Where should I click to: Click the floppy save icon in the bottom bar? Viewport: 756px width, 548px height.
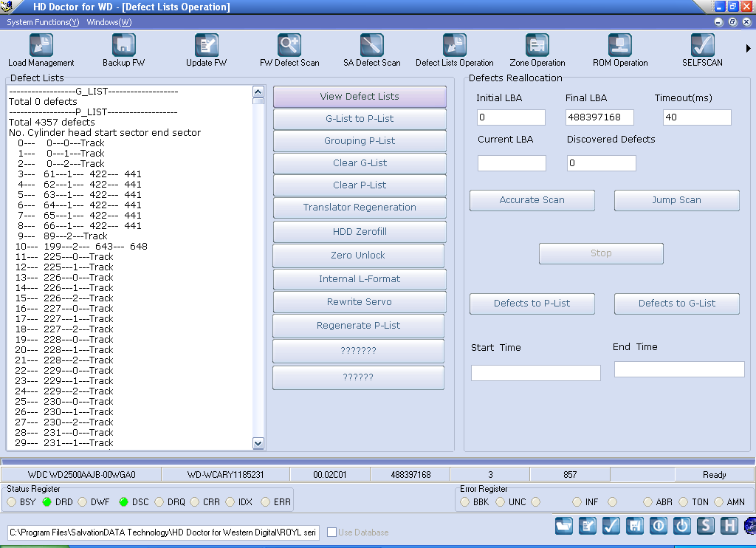634,525
